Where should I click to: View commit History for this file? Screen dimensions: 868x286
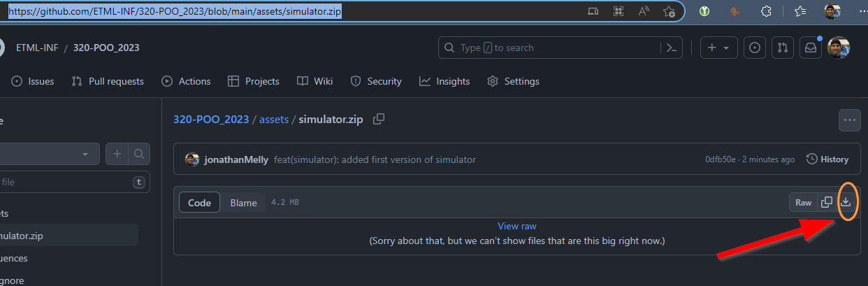(827, 159)
